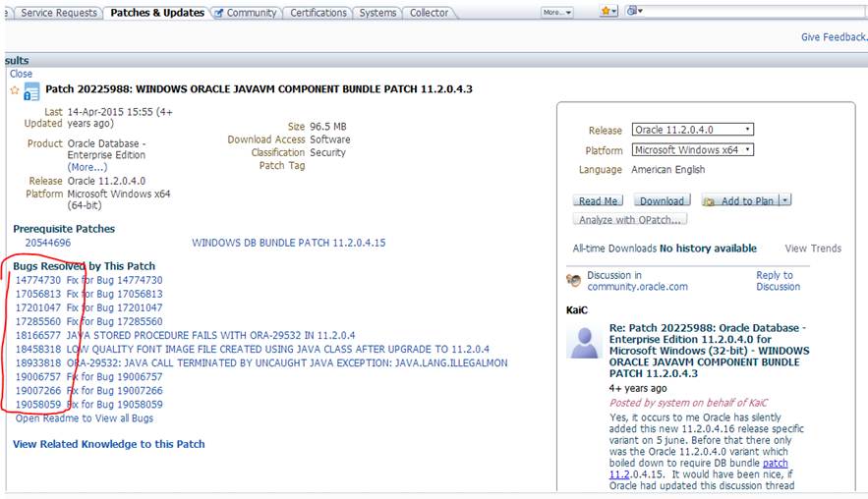Open Discussion in community.oracle.com link
868x499 pixels.
637,281
